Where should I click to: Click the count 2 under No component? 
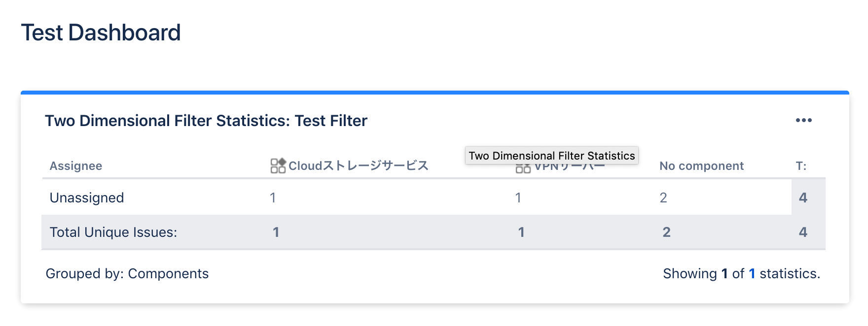pos(664,197)
